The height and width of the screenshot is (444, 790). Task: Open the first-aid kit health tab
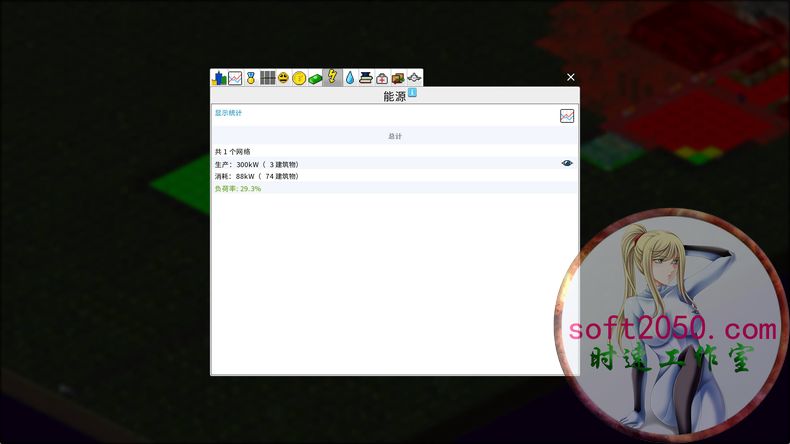tap(382, 78)
